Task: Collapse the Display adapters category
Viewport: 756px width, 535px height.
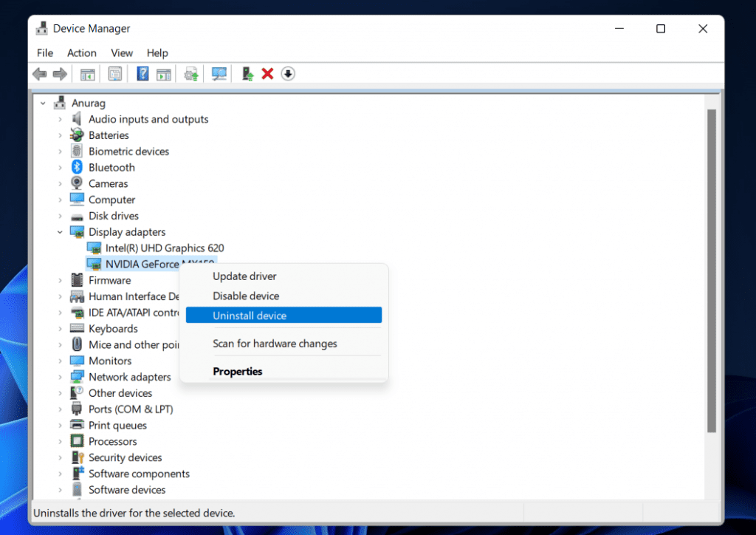Action: coord(61,231)
